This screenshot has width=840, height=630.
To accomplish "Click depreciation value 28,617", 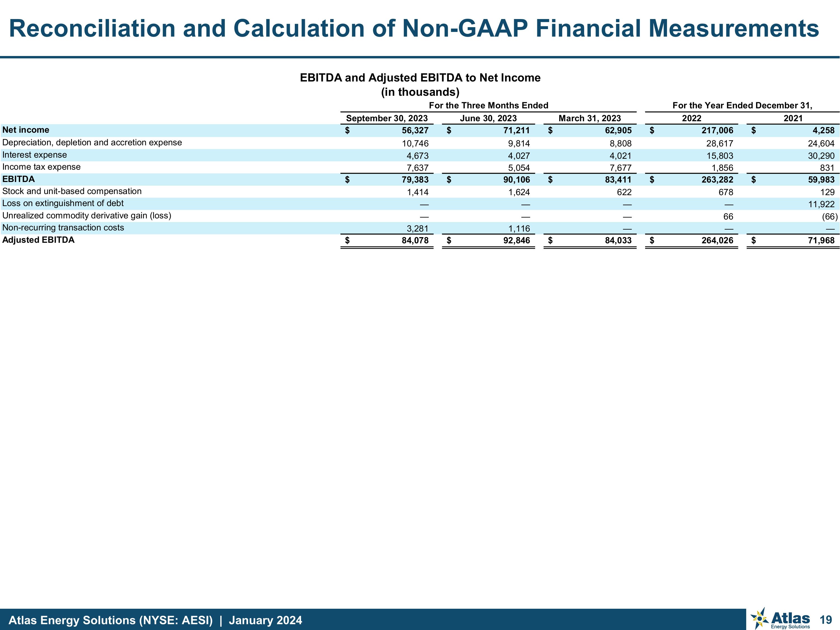I will click(x=720, y=144).
